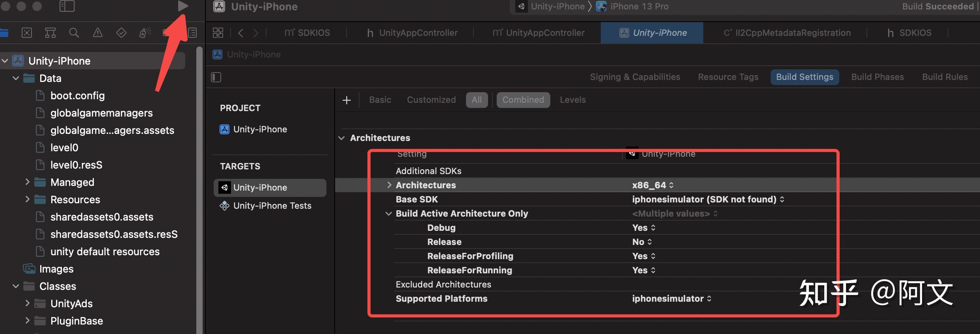Select the Unity-iPhone target

coord(270,187)
